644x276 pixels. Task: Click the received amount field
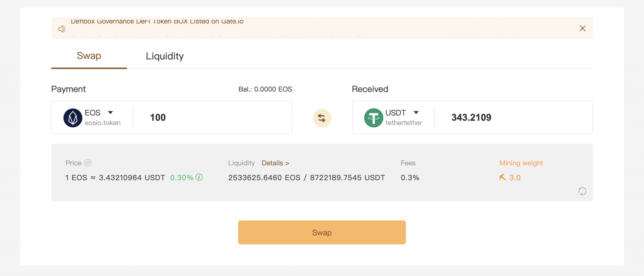tap(516, 118)
